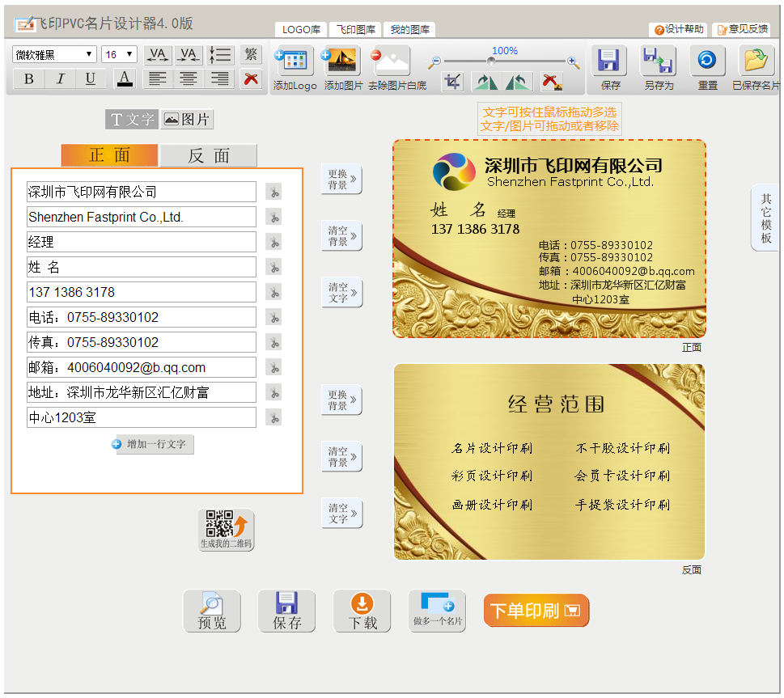Click the 下单印刷 order printing button
Image resolution: width=784 pixels, height=698 pixels.
pyautogui.click(x=536, y=611)
